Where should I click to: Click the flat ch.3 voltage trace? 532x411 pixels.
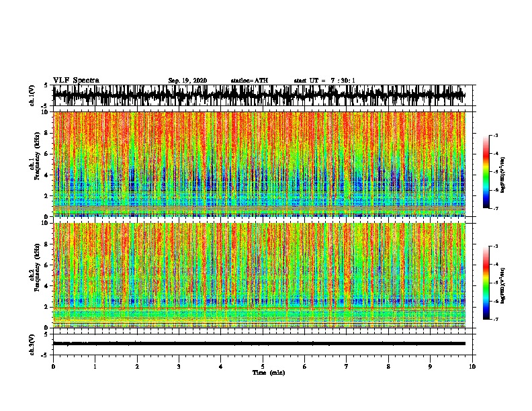[x=259, y=344]
